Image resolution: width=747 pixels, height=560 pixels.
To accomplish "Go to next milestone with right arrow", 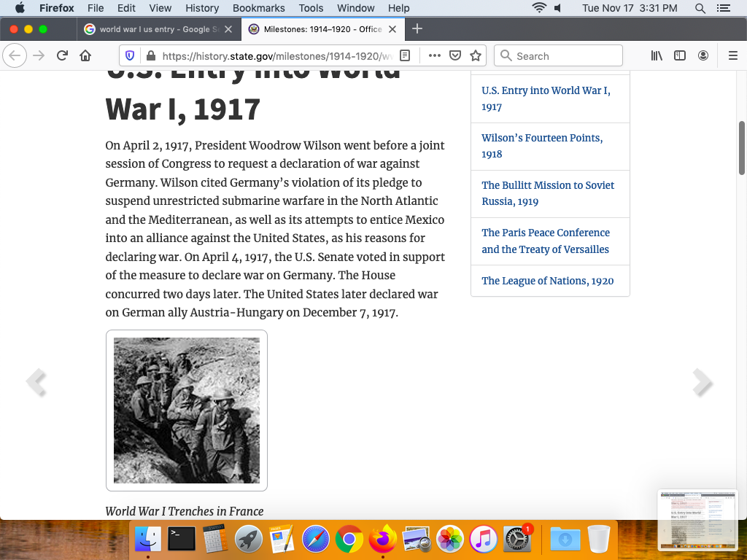I will pyautogui.click(x=702, y=382).
